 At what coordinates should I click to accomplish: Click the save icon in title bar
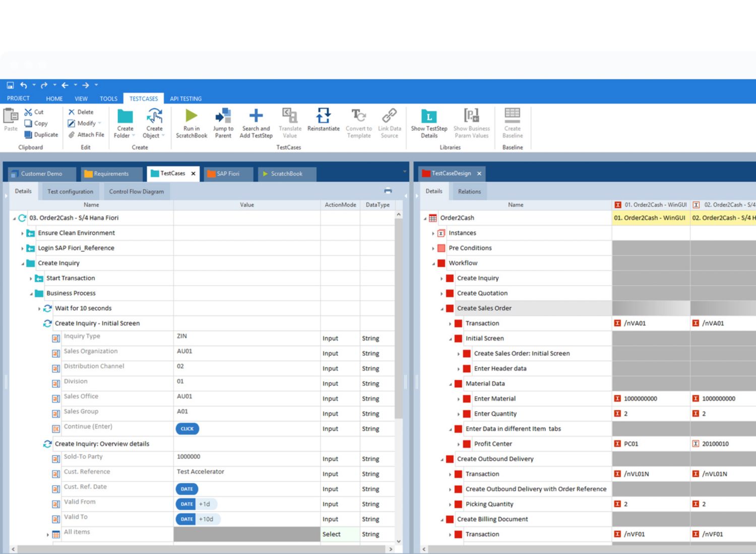click(10, 86)
